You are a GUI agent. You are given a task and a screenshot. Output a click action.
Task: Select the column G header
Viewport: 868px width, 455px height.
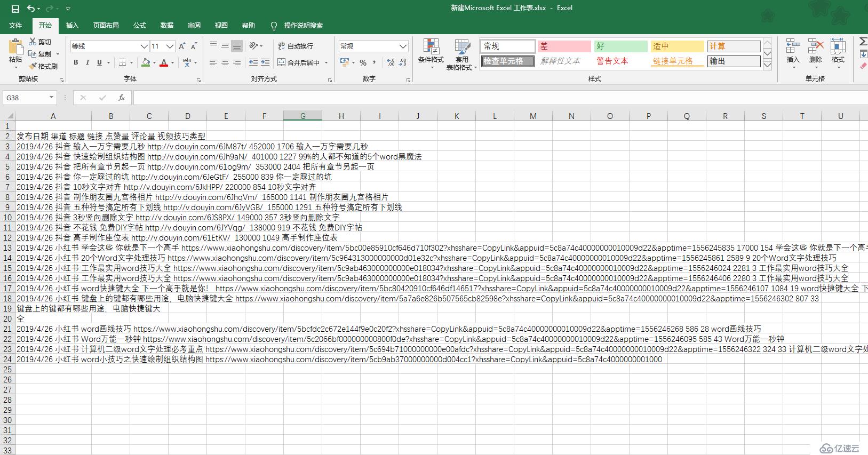pos(302,116)
